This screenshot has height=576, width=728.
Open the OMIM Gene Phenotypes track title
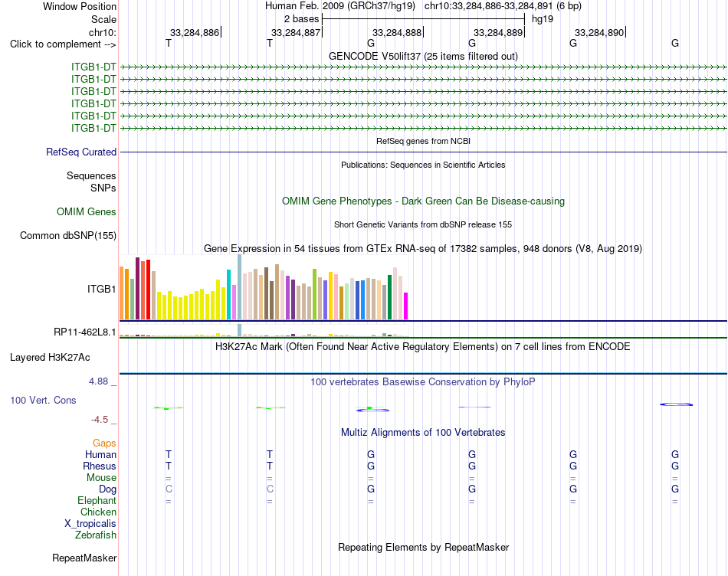423,201
